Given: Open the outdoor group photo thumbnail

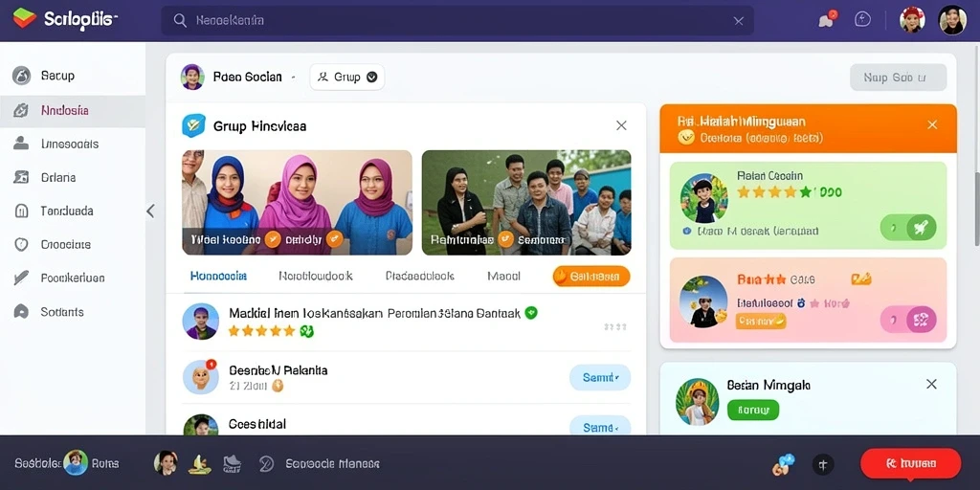Looking at the screenshot, I should pos(526,203).
